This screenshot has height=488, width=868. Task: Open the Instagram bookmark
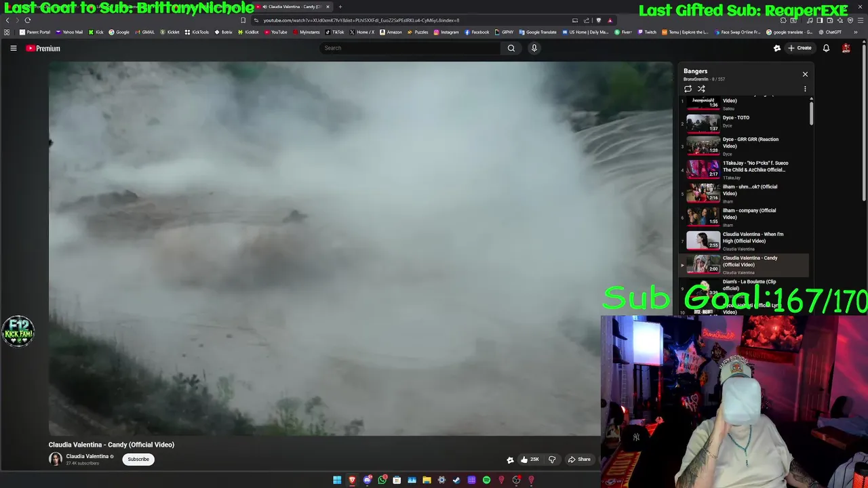point(446,32)
